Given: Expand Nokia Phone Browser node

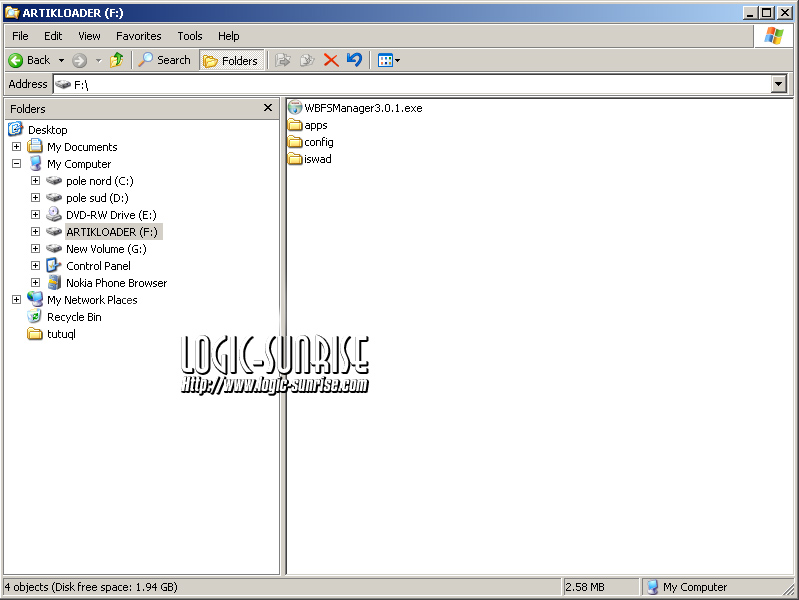Looking at the screenshot, I should tap(35, 282).
